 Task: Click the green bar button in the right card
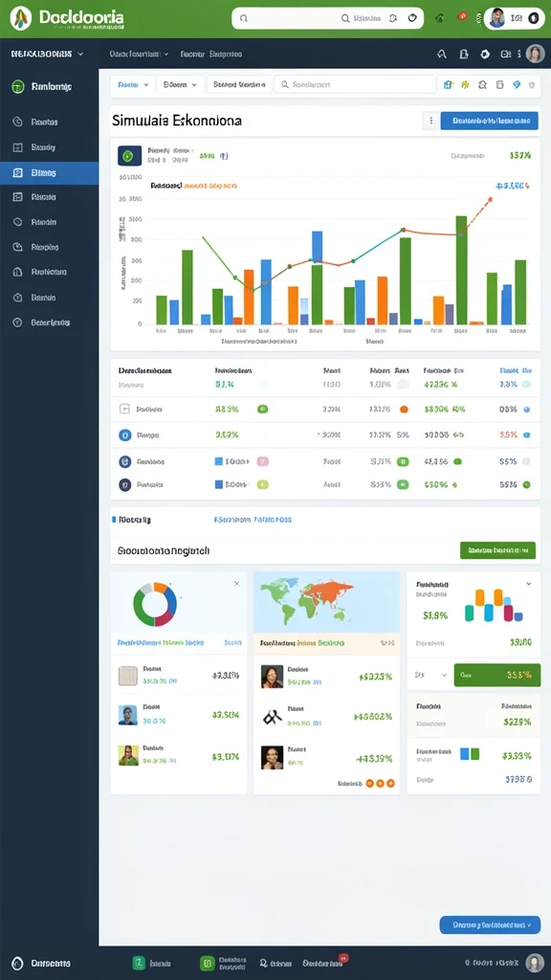coord(497,675)
